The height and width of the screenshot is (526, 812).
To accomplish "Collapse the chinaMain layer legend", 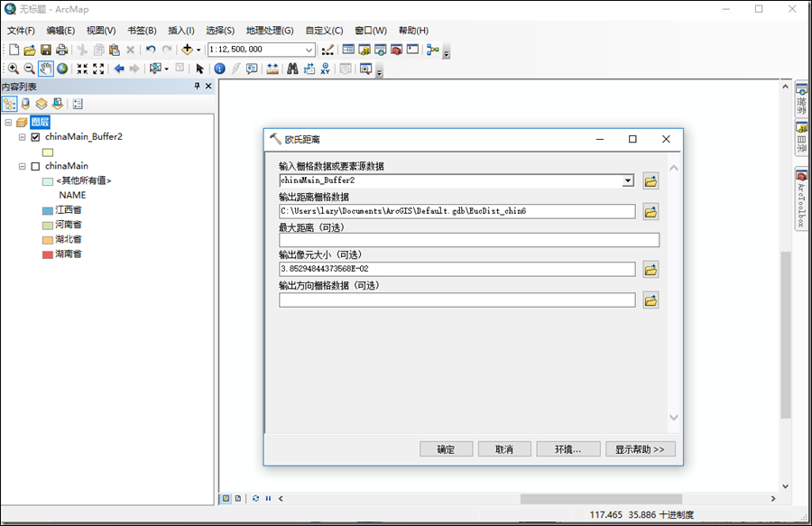I will click(21, 164).
